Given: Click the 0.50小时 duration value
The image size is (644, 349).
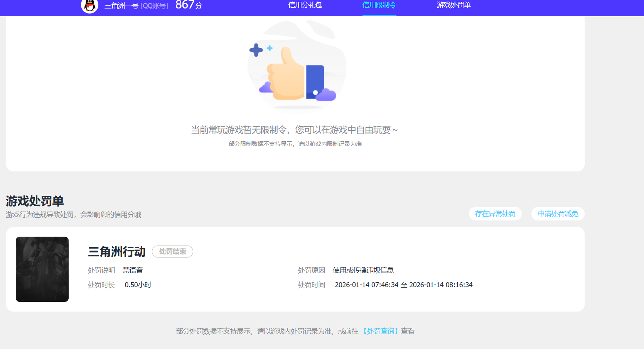Looking at the screenshot, I should click(x=138, y=285).
